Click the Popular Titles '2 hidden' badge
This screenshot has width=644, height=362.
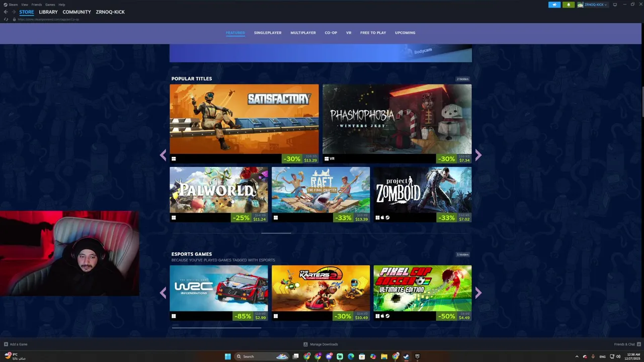pyautogui.click(x=462, y=79)
